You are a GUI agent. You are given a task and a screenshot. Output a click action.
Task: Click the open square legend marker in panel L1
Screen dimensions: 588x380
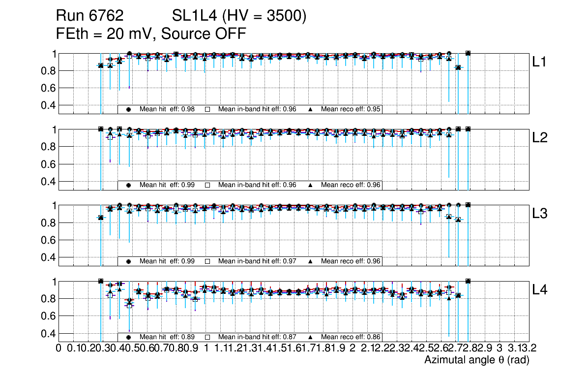point(207,109)
